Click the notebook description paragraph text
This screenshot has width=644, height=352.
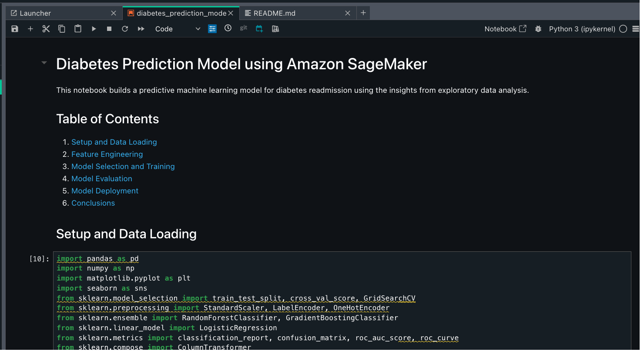pyautogui.click(x=292, y=91)
